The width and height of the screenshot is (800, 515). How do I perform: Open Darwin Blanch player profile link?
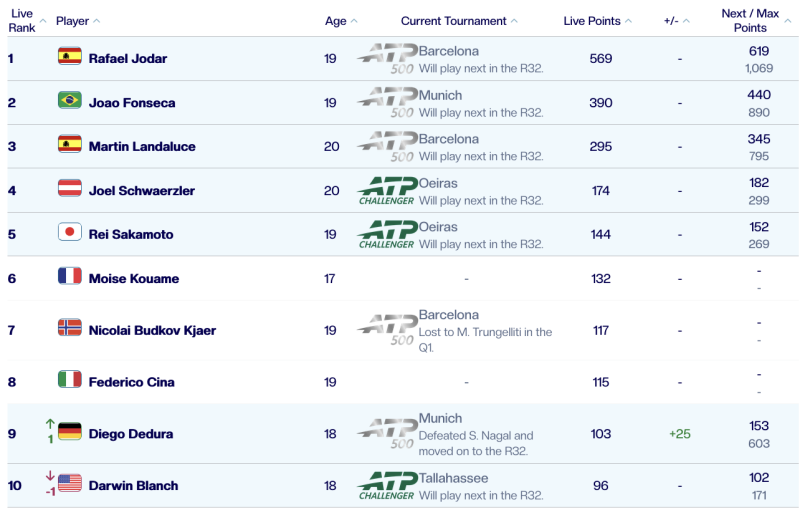point(133,485)
